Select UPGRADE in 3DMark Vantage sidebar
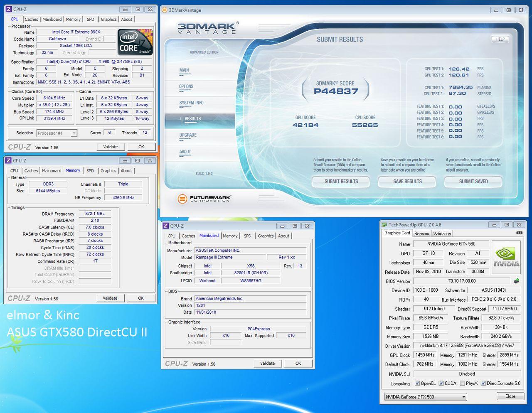 pyautogui.click(x=188, y=135)
